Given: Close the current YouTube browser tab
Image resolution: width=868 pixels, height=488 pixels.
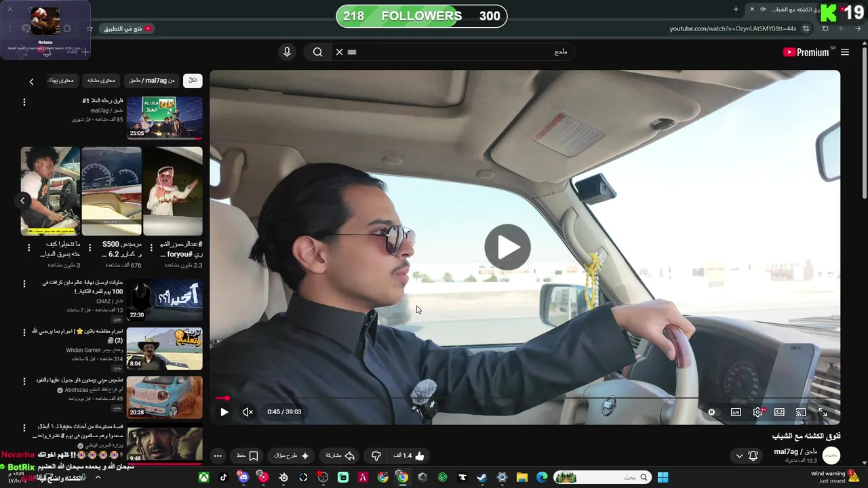Looking at the screenshot, I should pos(751,9).
